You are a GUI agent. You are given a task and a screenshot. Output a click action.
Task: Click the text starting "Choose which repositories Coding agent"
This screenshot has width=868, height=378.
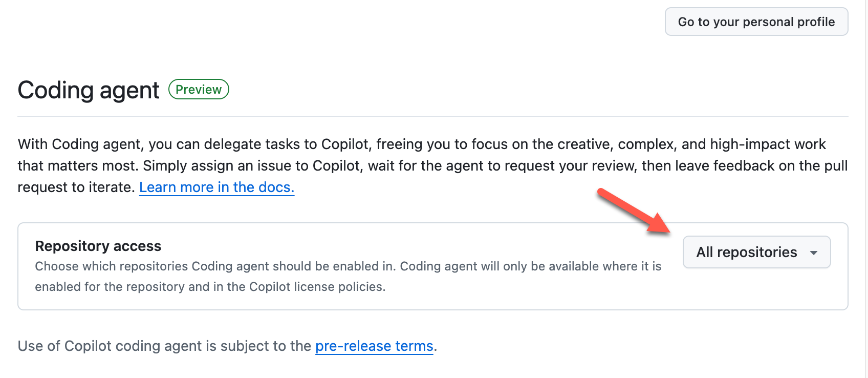(x=215, y=266)
